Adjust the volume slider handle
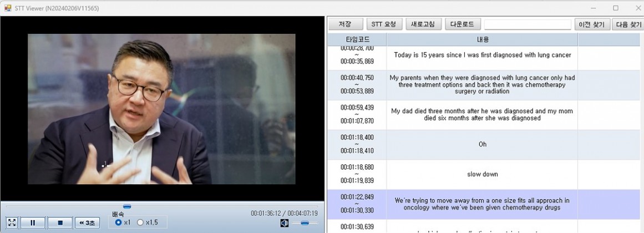Image resolution: width=644 pixels, height=233 pixels. tap(305, 222)
